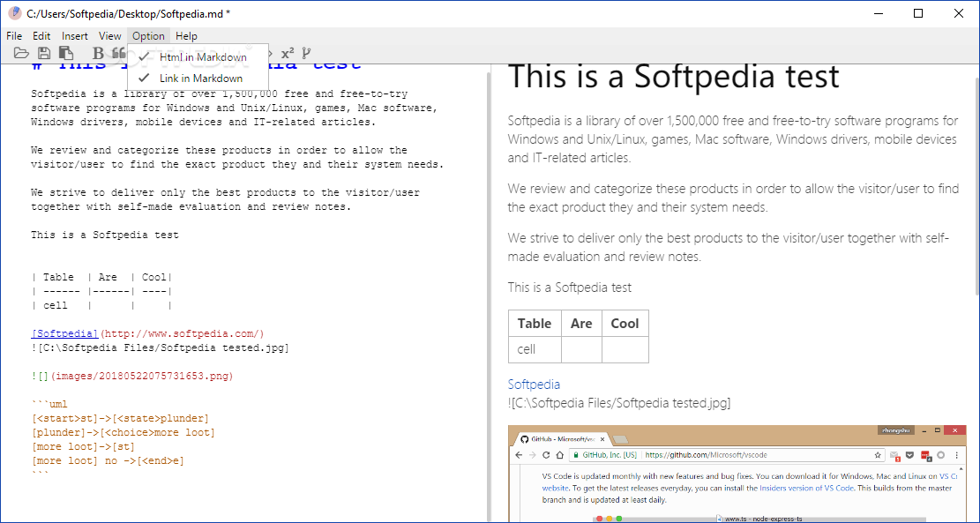Insert superscript with the x² icon
The height and width of the screenshot is (523, 980).
tap(288, 53)
